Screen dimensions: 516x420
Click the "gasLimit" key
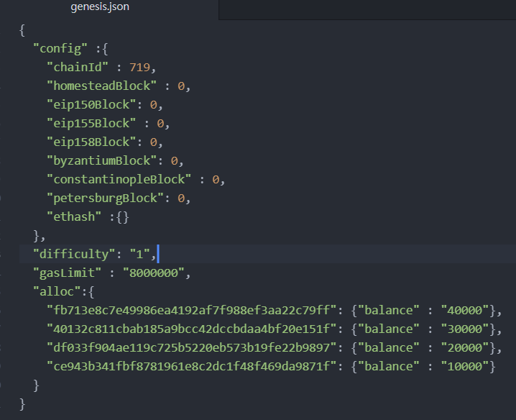click(x=67, y=273)
